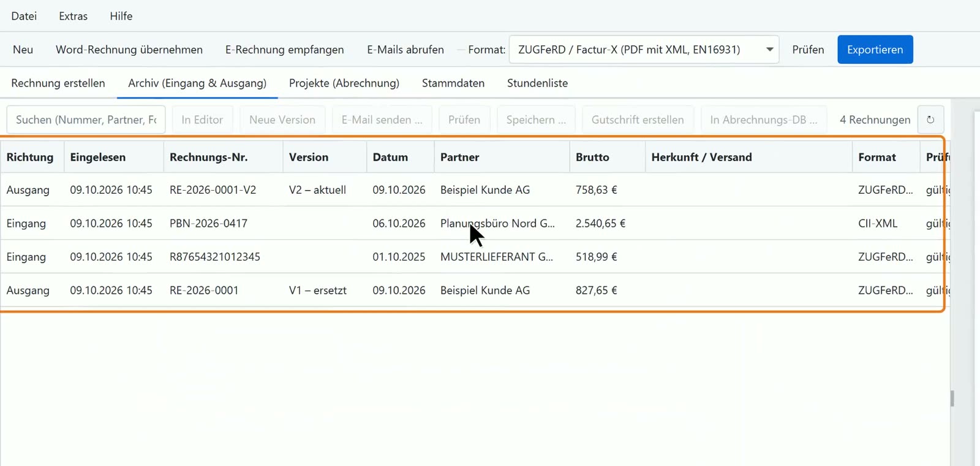Image resolution: width=980 pixels, height=466 pixels.
Task: Click E-Mail senden ... button
Action: [382, 120]
